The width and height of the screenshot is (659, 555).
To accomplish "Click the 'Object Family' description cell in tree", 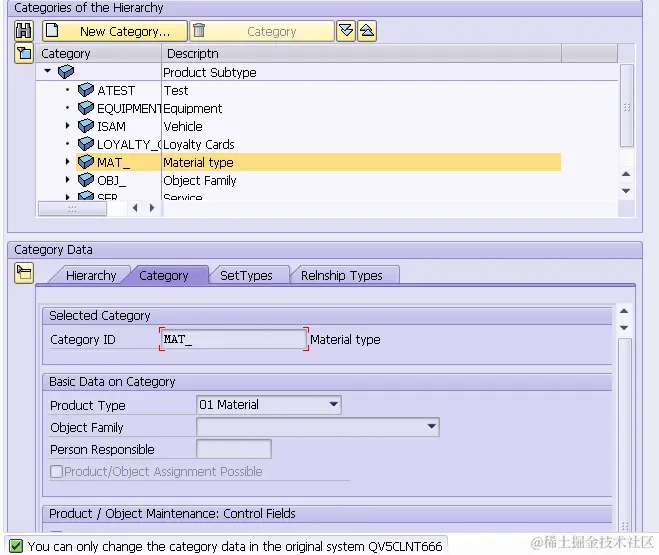I will tap(200, 181).
